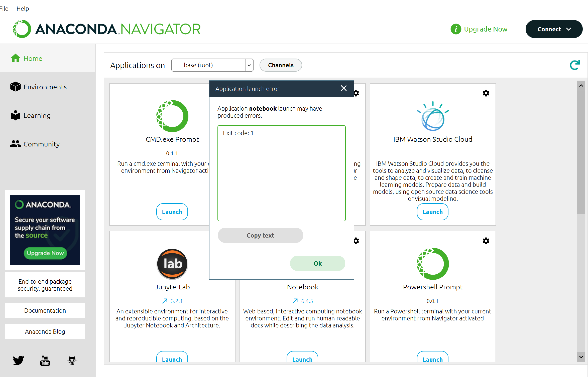Image resolution: width=588 pixels, height=377 pixels.
Task: Open Anaconda YouTube icon link
Action: pyautogui.click(x=45, y=360)
